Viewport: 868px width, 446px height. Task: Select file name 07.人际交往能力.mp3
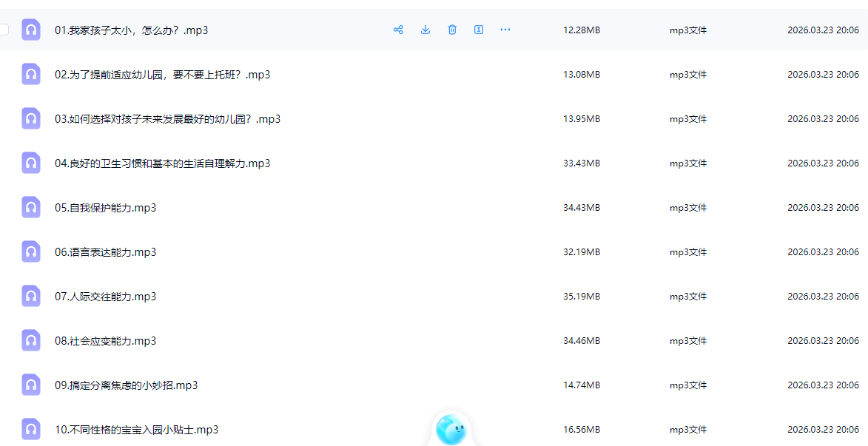(105, 297)
